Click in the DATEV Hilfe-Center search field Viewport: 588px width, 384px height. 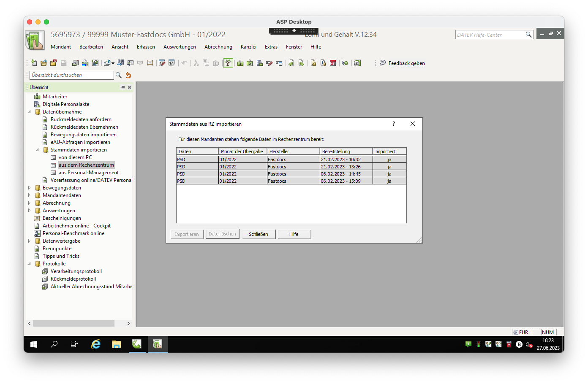490,35
